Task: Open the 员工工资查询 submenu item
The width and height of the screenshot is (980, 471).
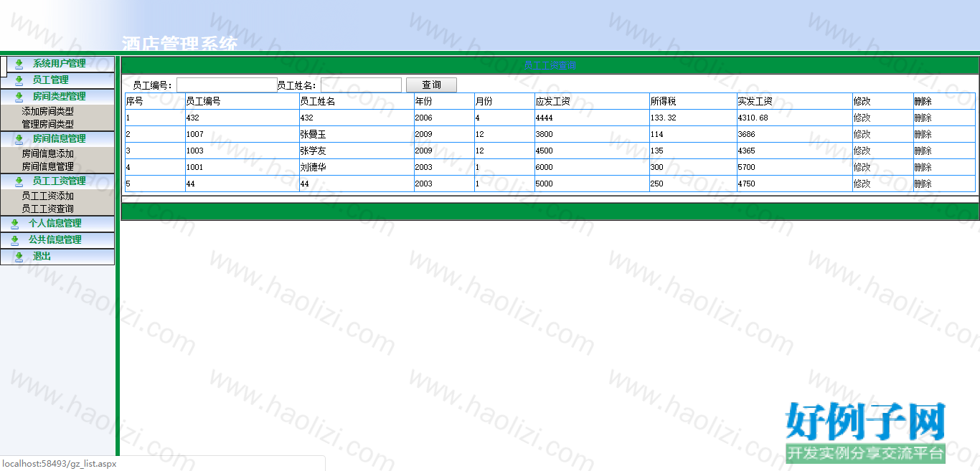Action: click(47, 209)
